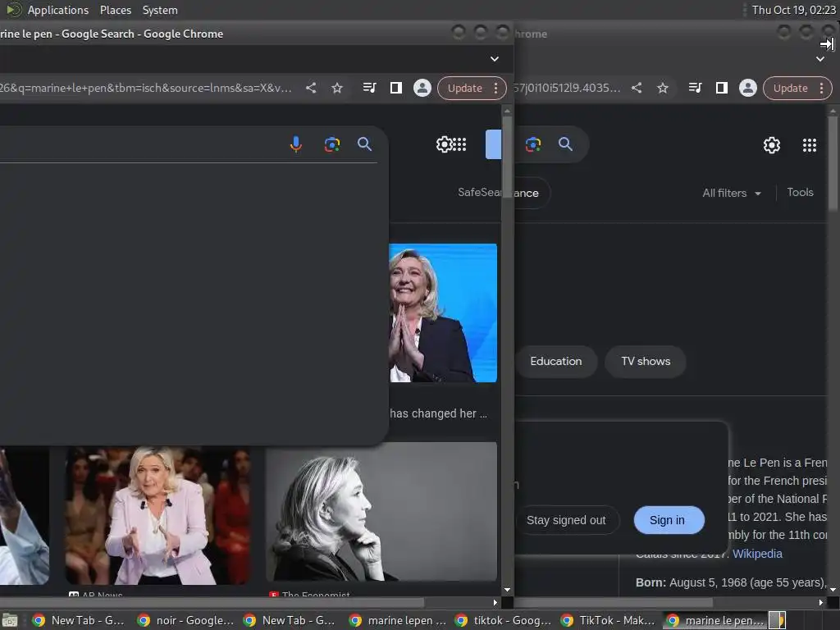Open the Wikipedia link
The image size is (840, 630).
tap(757, 554)
